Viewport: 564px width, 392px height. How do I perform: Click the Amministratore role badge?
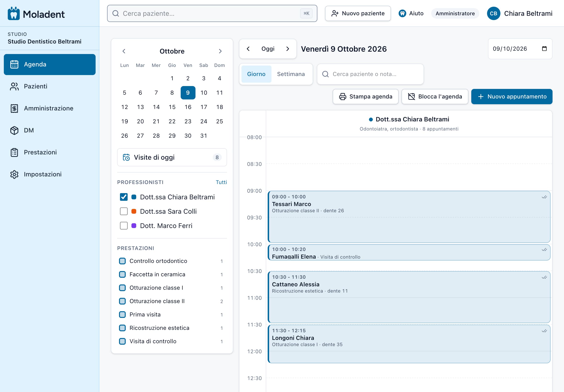(455, 13)
